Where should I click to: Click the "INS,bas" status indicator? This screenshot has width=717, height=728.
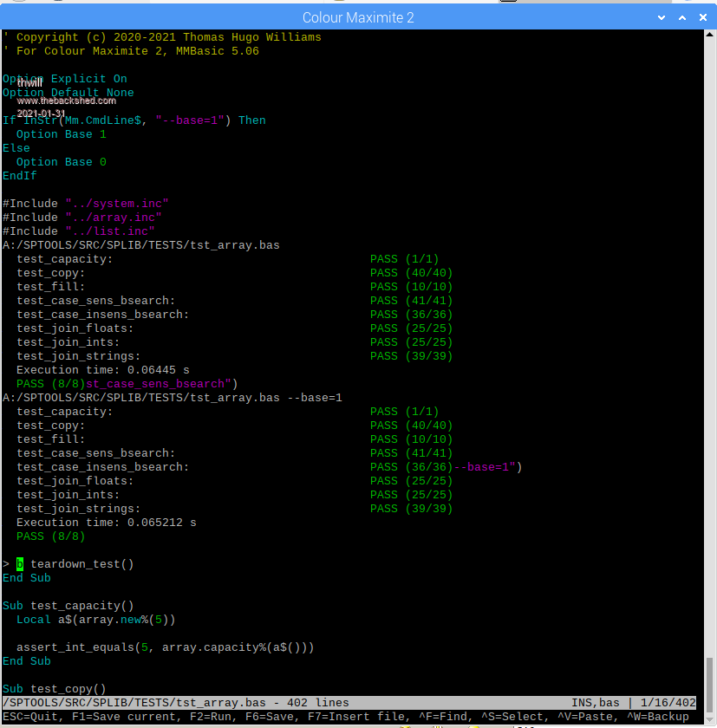(596, 703)
